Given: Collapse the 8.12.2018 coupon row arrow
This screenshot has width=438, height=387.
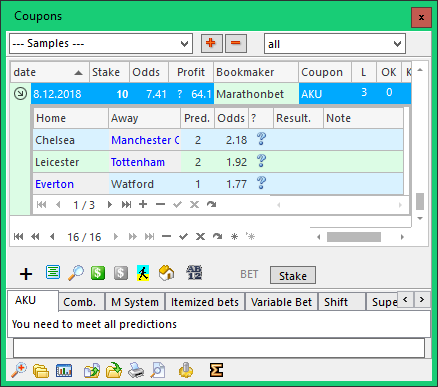Looking at the screenshot, I should [x=20, y=94].
